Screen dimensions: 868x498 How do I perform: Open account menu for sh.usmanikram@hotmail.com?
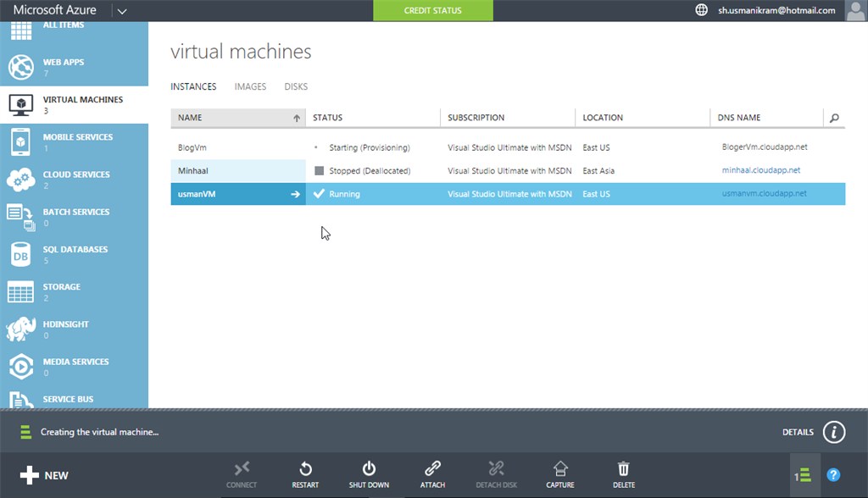(777, 10)
